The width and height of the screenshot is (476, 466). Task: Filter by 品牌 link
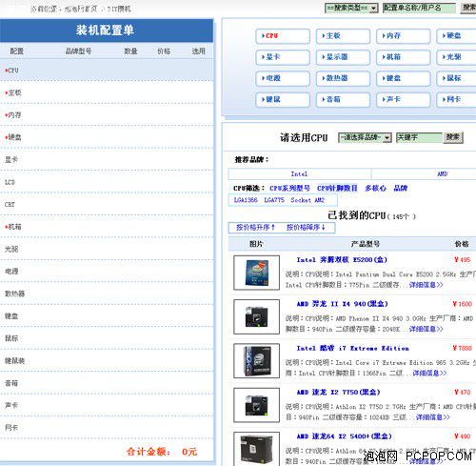(x=400, y=188)
